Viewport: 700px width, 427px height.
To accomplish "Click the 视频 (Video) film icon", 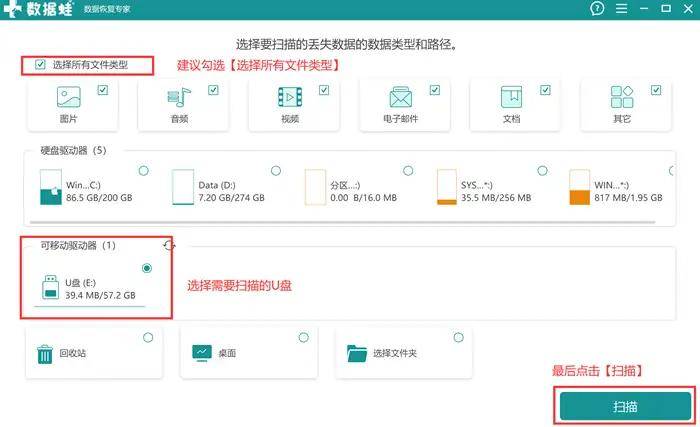I will (290, 98).
